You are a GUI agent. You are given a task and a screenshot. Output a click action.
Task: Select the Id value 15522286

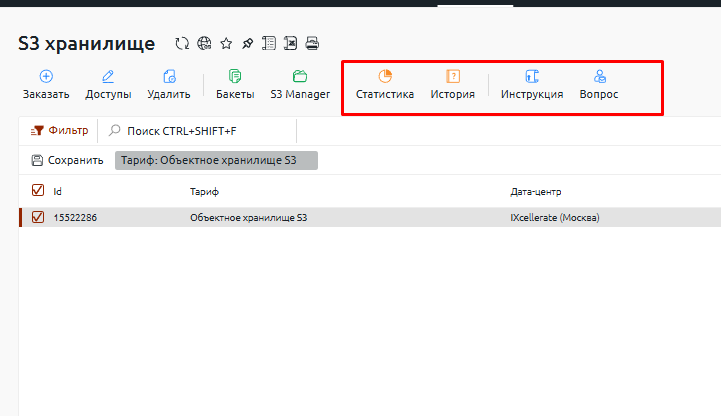click(x=75, y=217)
